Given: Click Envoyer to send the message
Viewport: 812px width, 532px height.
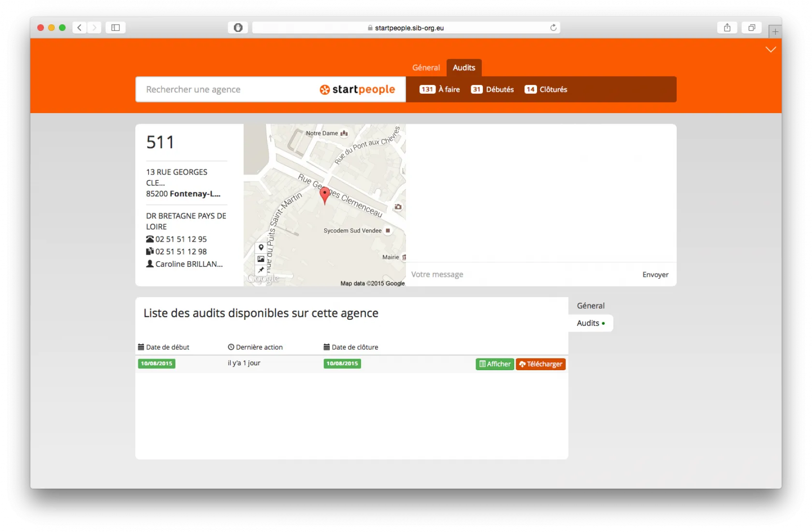Looking at the screenshot, I should (x=655, y=274).
